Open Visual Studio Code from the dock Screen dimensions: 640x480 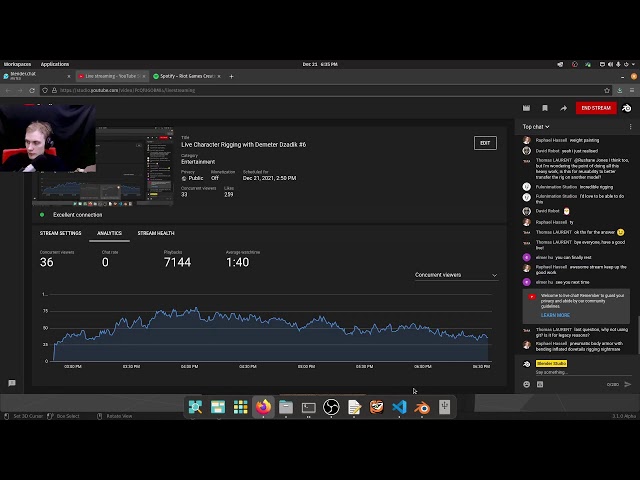click(x=399, y=407)
